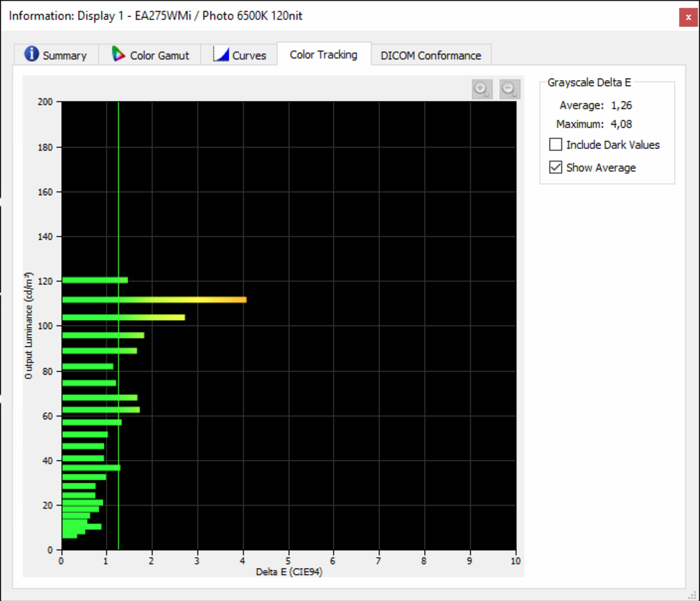Viewport: 700px width, 601px height.
Task: Close the display Information window
Action: pos(688,17)
